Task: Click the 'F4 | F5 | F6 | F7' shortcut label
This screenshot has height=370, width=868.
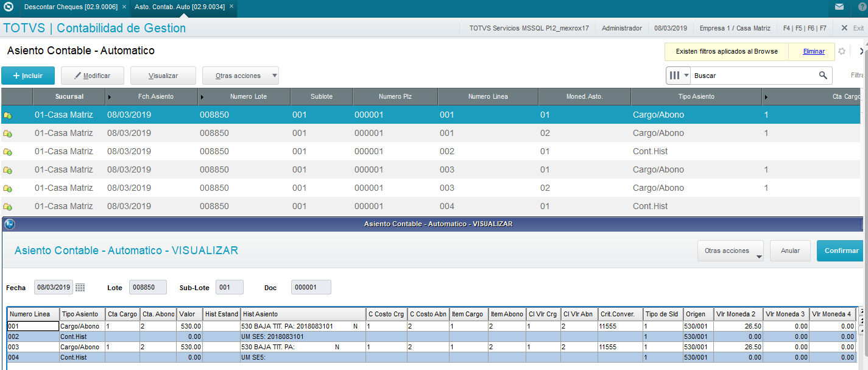Action: pyautogui.click(x=805, y=28)
